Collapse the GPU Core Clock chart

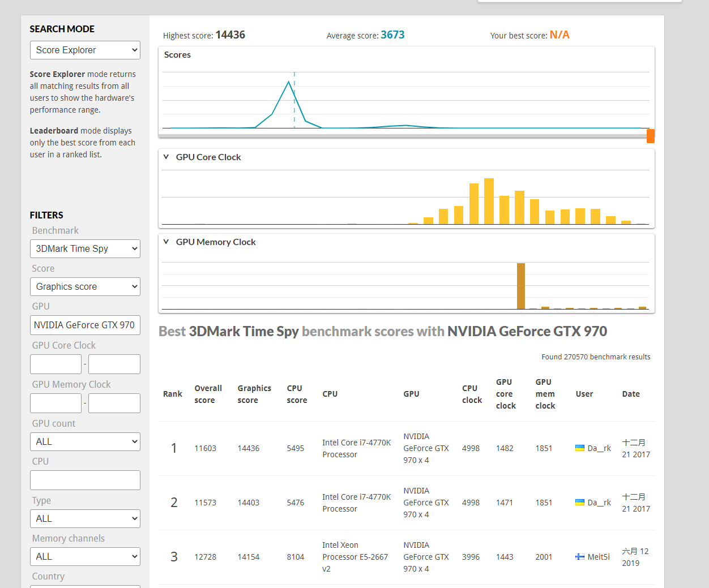tap(166, 157)
